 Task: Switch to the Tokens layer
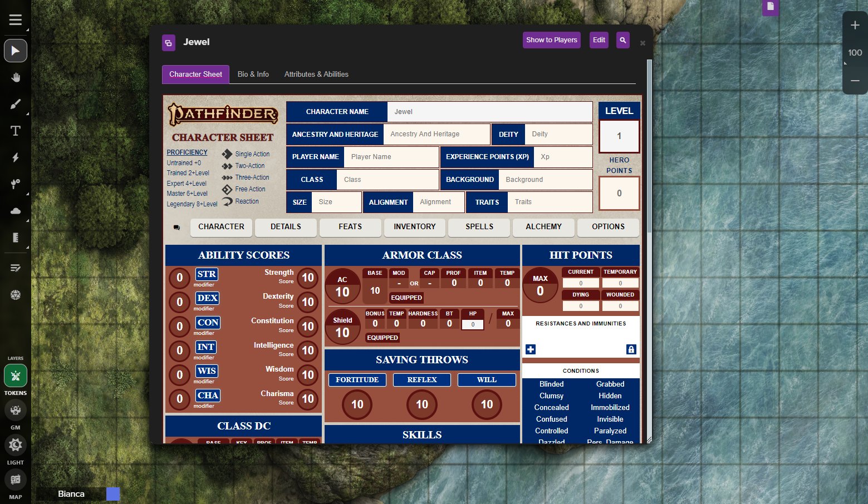point(16,376)
